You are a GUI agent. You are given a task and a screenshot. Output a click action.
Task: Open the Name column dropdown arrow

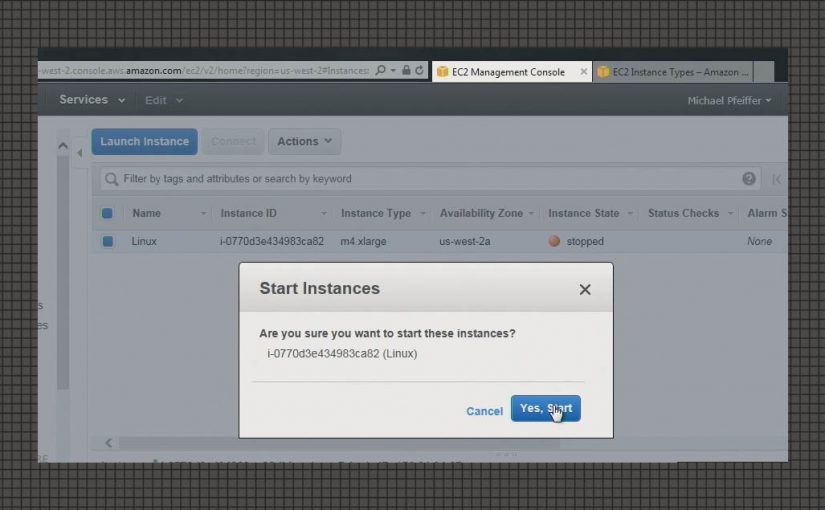tap(203, 214)
